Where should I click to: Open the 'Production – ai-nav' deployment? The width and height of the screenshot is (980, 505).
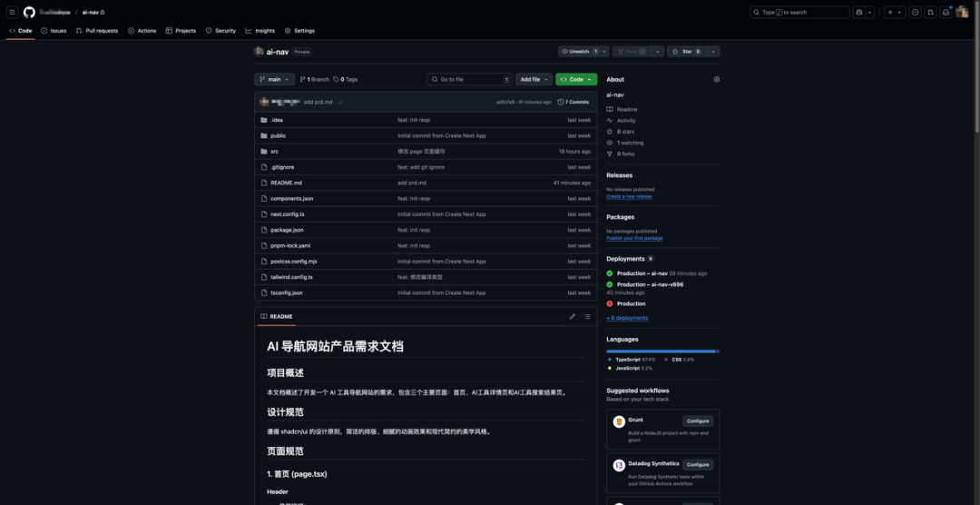click(642, 273)
